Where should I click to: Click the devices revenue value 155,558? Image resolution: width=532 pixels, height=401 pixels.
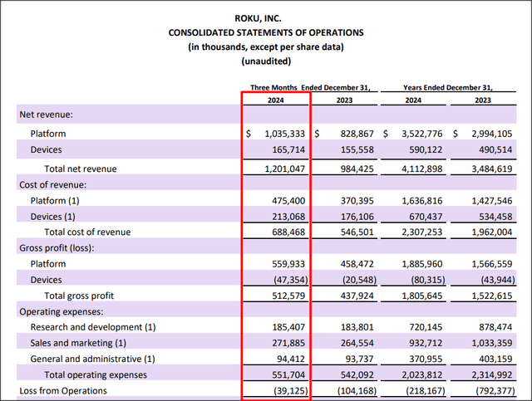coord(357,149)
